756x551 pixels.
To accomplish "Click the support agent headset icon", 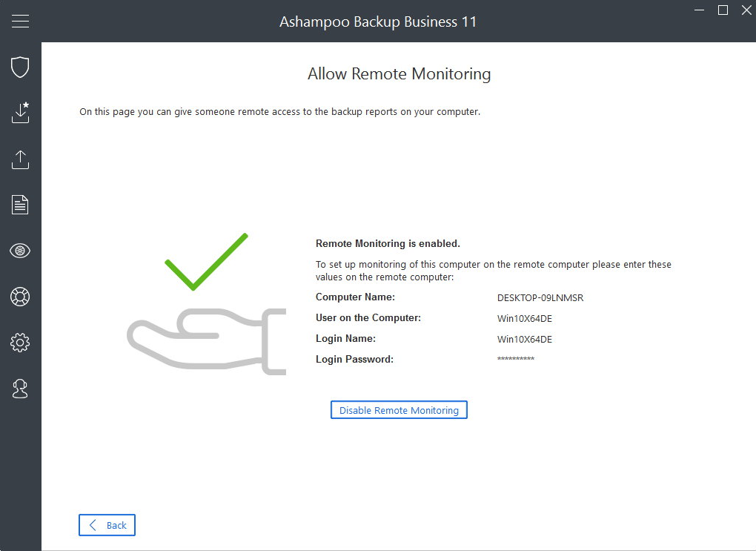I will (20, 389).
